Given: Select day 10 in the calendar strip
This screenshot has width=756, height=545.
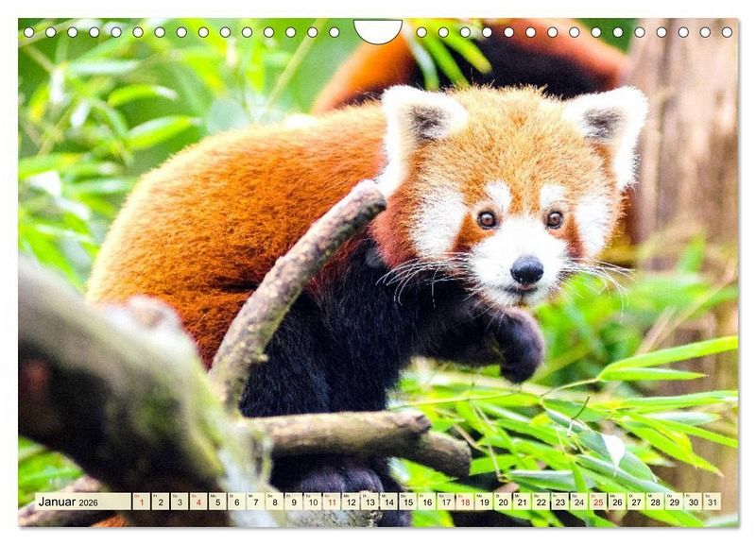Looking at the screenshot, I should click(313, 502).
